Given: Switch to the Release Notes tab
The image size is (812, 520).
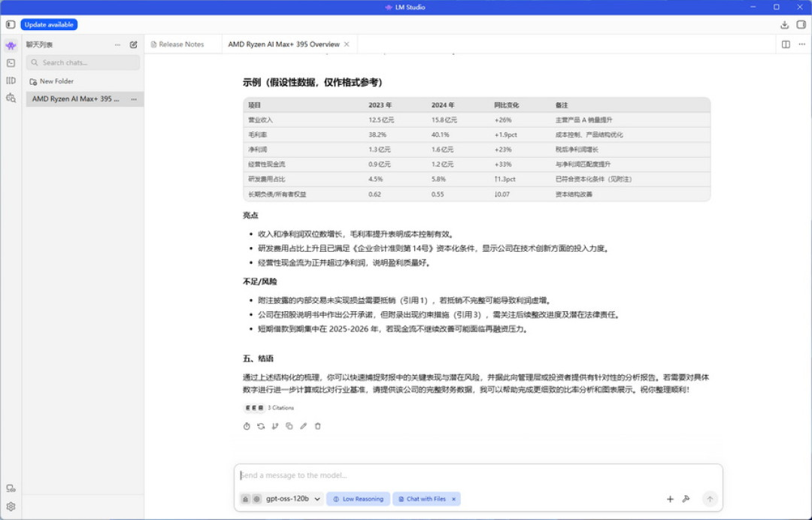Looking at the screenshot, I should (177, 44).
